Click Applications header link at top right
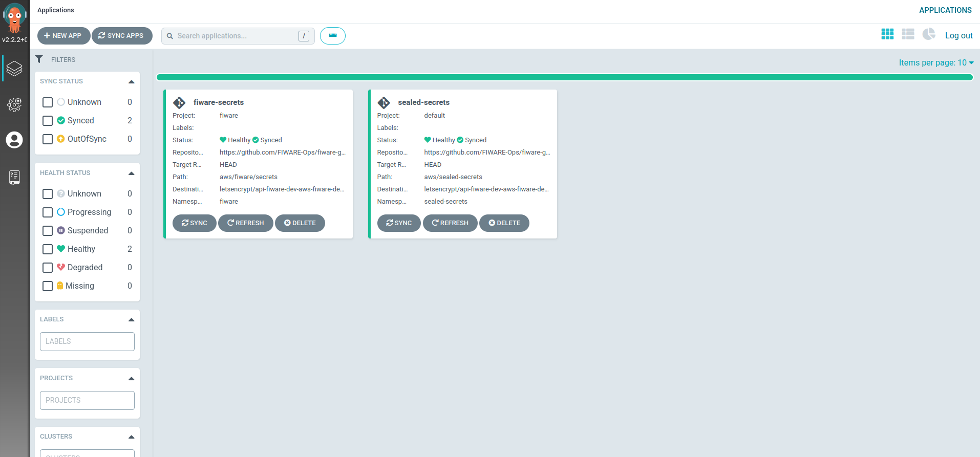The image size is (980, 457). pos(945,10)
